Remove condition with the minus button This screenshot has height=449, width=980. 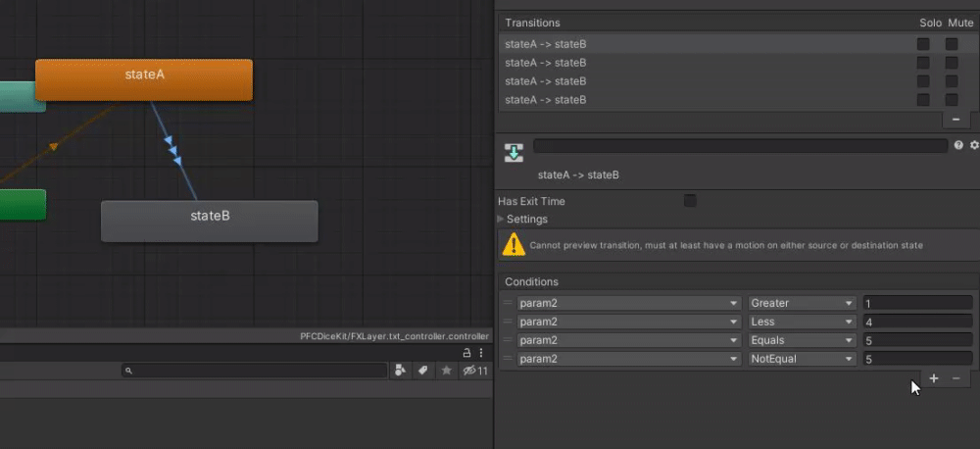tap(956, 378)
